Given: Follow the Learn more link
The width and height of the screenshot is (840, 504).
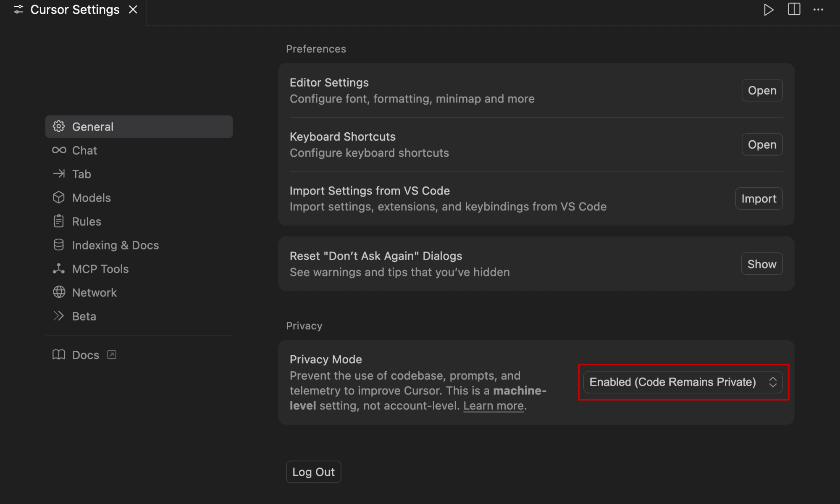Looking at the screenshot, I should pos(493,406).
